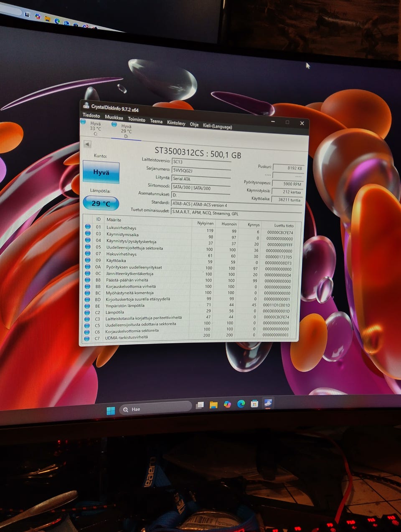Screen dimensions: 401x532
Task: Click the ST3500312CS : 500,1 GB title
Action: pos(198,153)
